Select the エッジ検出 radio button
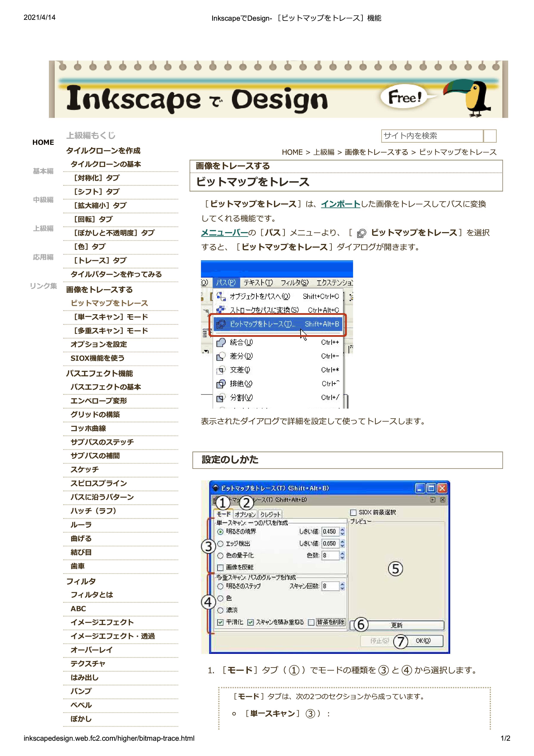Viewport: 534px width, 756px height. tap(220, 544)
